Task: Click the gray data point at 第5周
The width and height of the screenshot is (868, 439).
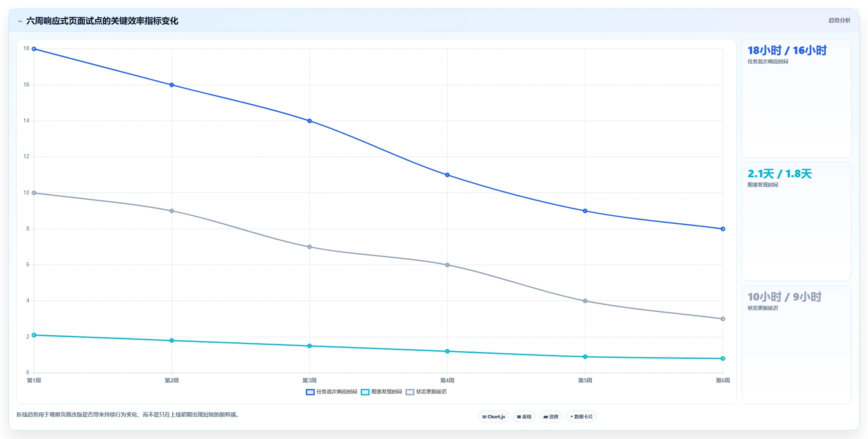Action: click(585, 301)
